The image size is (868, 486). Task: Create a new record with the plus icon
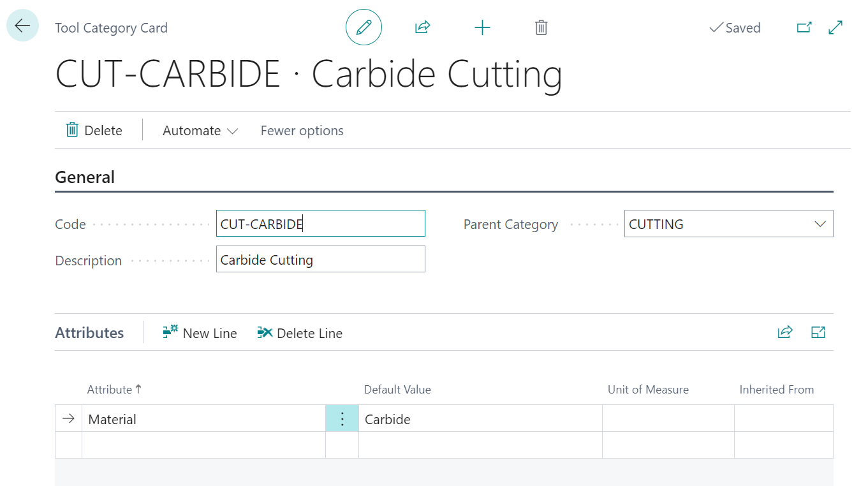[x=482, y=27]
